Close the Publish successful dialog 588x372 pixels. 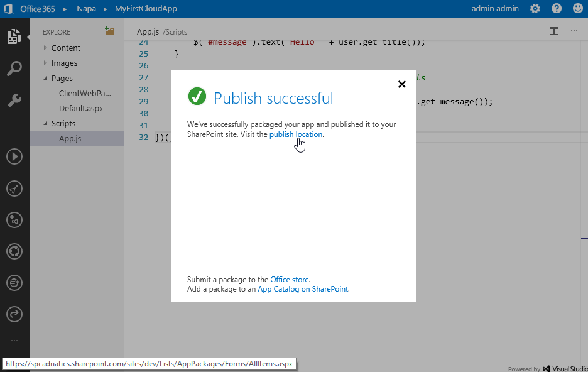tap(402, 84)
